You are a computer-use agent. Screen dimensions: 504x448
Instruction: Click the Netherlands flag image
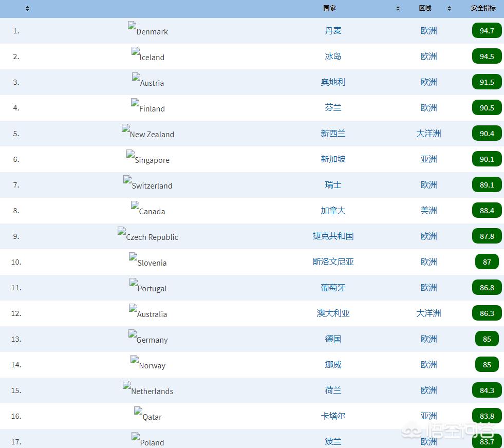[x=127, y=386]
